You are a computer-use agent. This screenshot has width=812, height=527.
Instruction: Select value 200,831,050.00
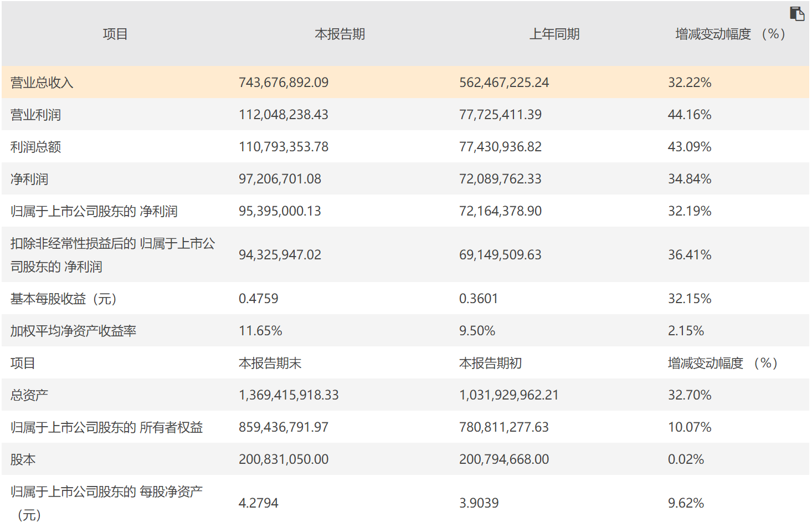coord(284,459)
